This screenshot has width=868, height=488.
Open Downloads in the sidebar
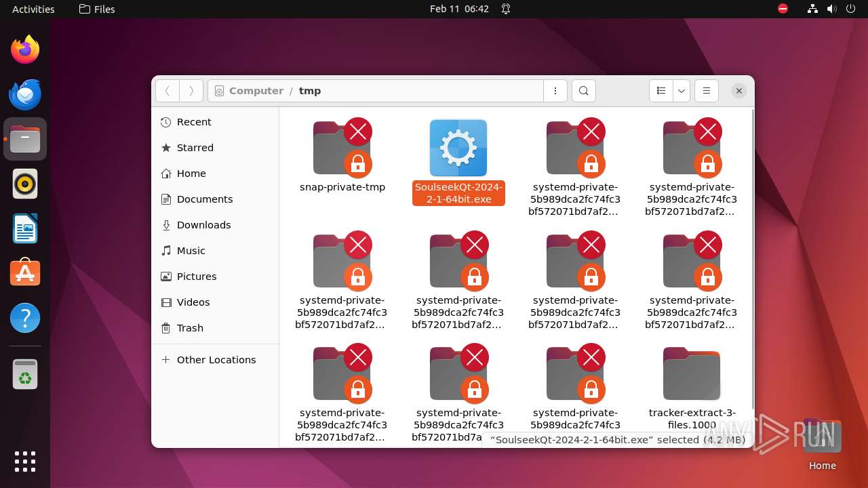pyautogui.click(x=215, y=225)
